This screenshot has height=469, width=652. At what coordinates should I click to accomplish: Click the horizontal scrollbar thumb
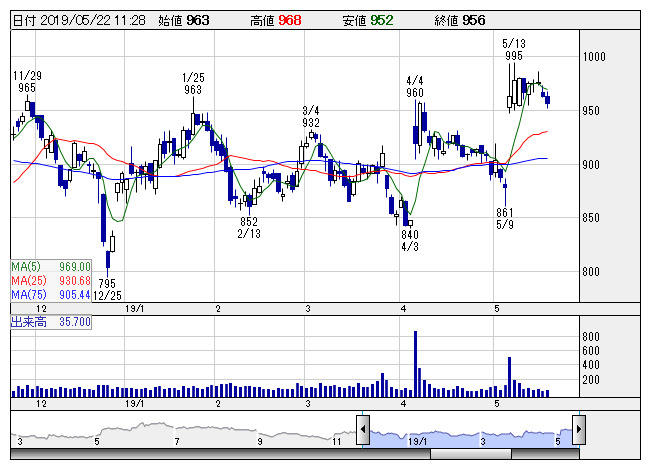click(471, 454)
